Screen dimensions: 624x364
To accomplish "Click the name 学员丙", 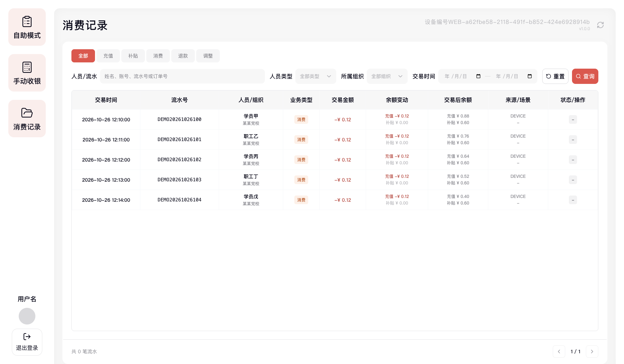I will [x=251, y=156].
